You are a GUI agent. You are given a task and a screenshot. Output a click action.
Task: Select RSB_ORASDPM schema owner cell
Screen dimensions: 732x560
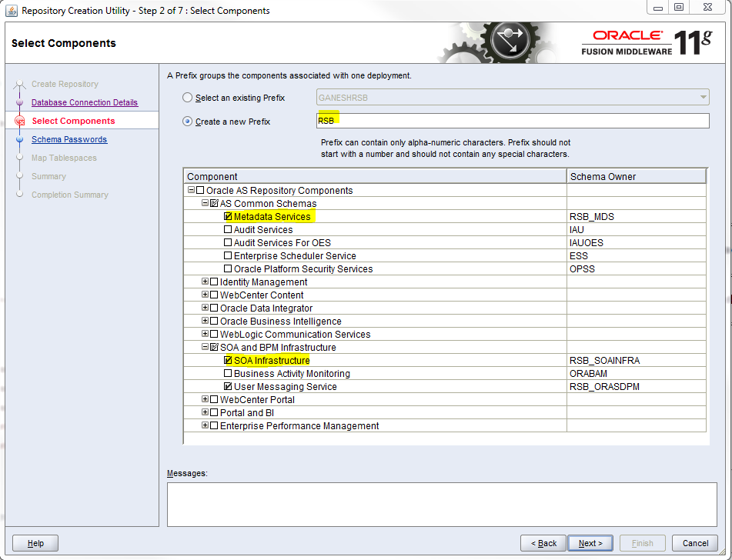[x=637, y=386]
